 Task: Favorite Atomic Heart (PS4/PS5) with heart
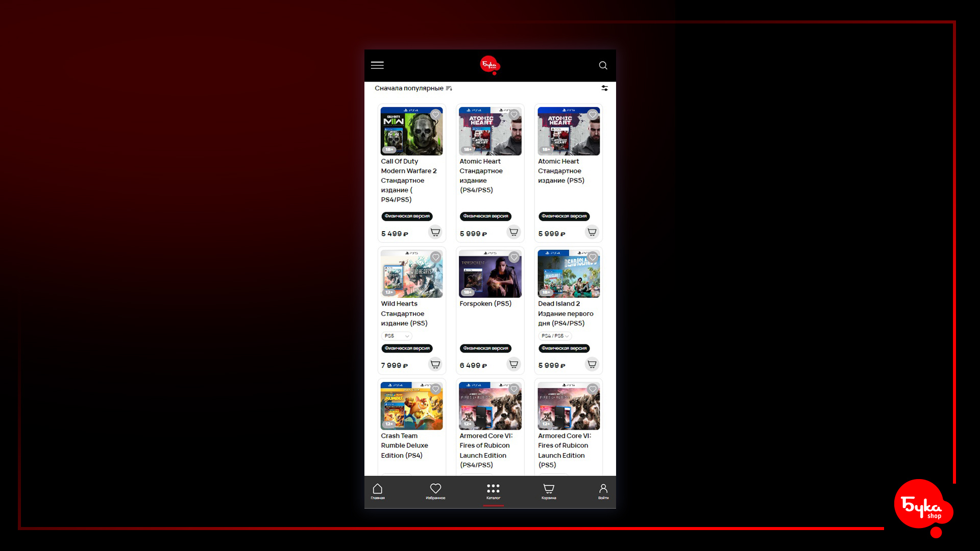(514, 115)
